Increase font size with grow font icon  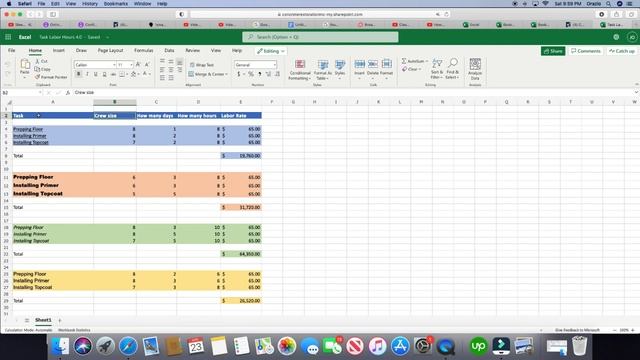point(138,64)
